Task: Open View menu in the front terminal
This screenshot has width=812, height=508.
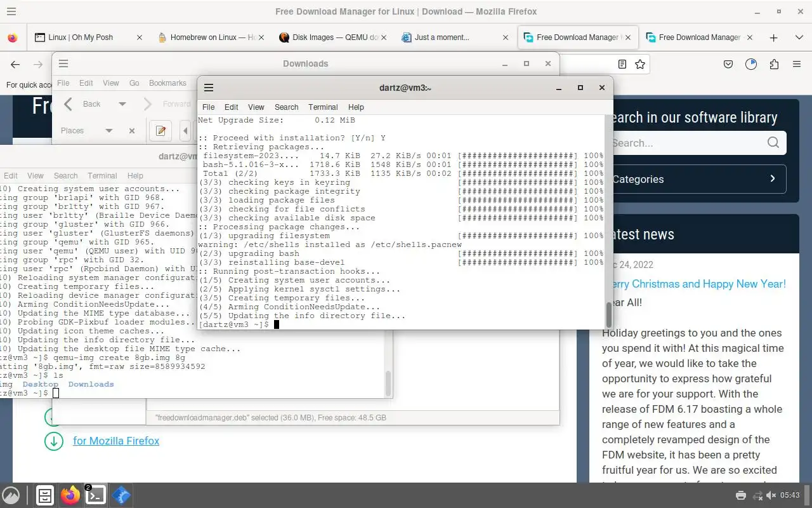Action: click(256, 107)
